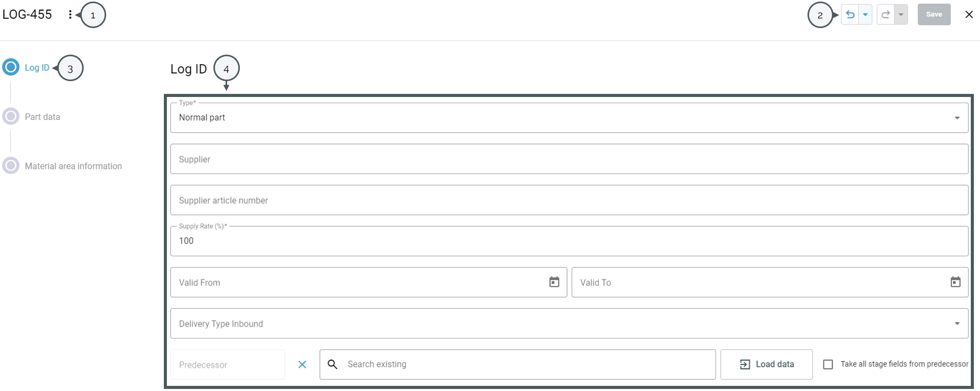Screen dimensions: 980x391
Task: Switch to the Part data step
Action: coord(42,117)
